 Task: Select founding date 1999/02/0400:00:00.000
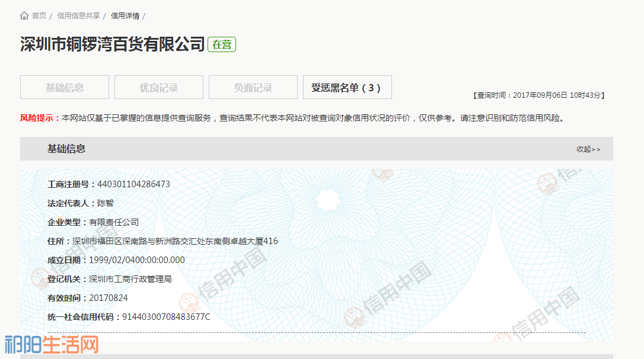[137, 259]
